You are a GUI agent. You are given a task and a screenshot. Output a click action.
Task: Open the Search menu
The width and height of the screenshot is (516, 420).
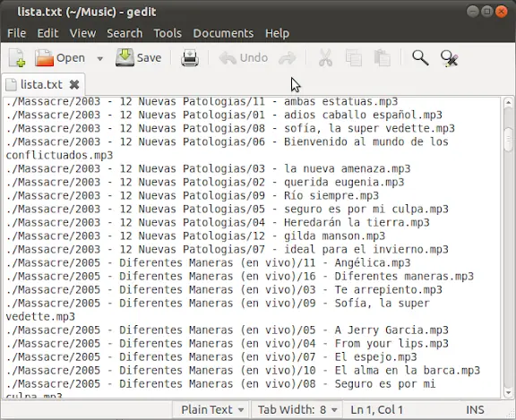tap(125, 33)
